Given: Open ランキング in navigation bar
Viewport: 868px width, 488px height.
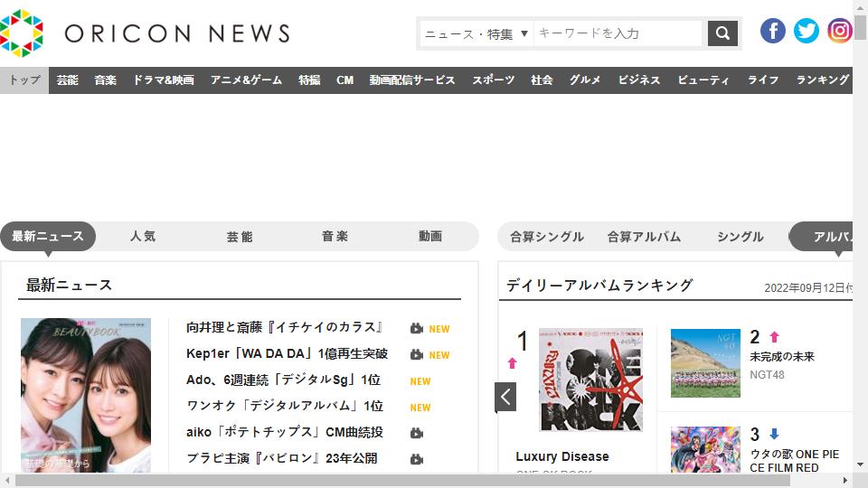Looking at the screenshot, I should [x=822, y=80].
